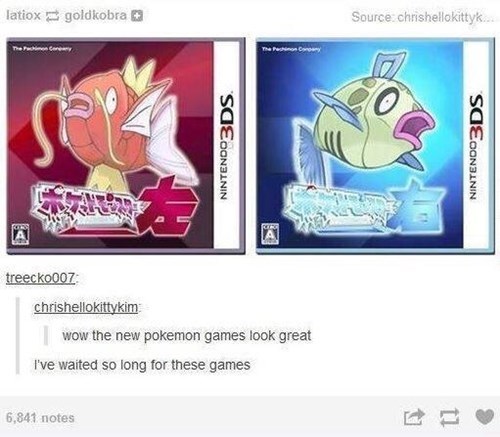Click Nintendo 3DS logo on blue cover
The image size is (500, 437).
(477, 147)
